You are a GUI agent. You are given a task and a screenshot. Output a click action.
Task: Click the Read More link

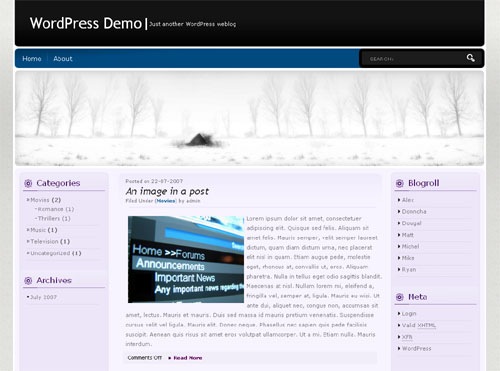pyautogui.click(x=188, y=358)
